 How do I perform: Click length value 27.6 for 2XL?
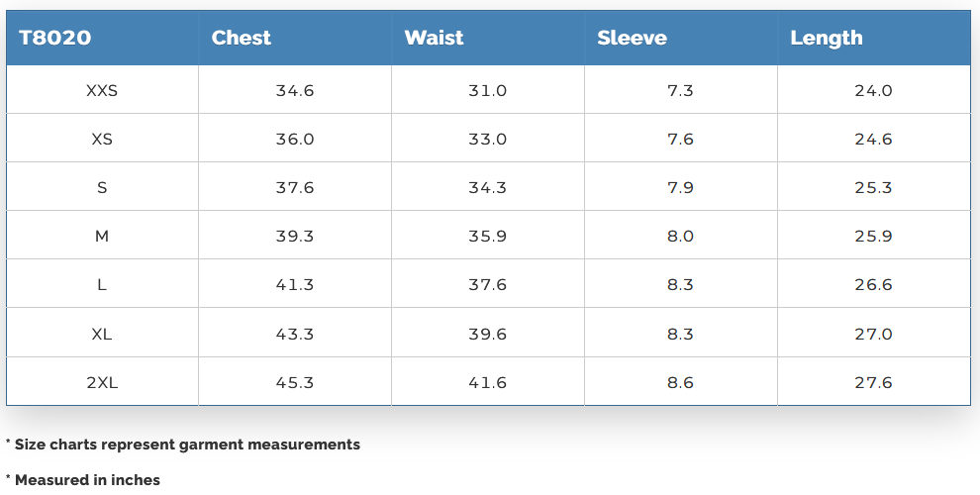pyautogui.click(x=873, y=382)
